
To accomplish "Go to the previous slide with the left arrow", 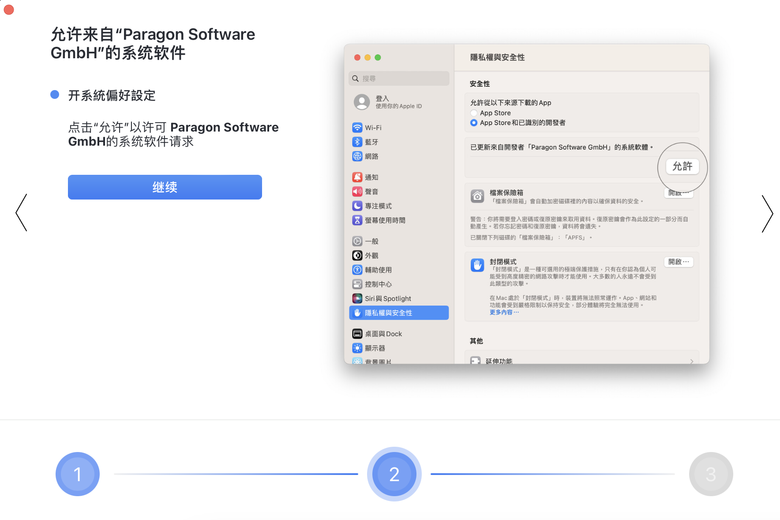I will (21, 212).
